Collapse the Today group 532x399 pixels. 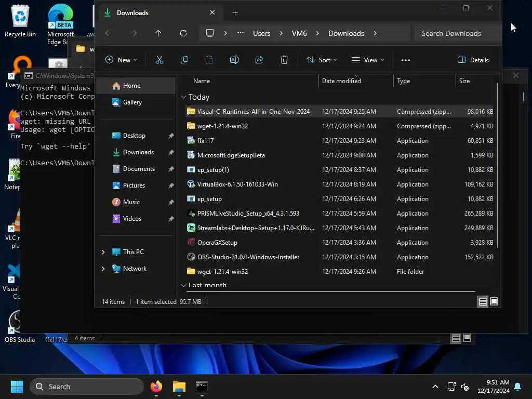(x=183, y=97)
